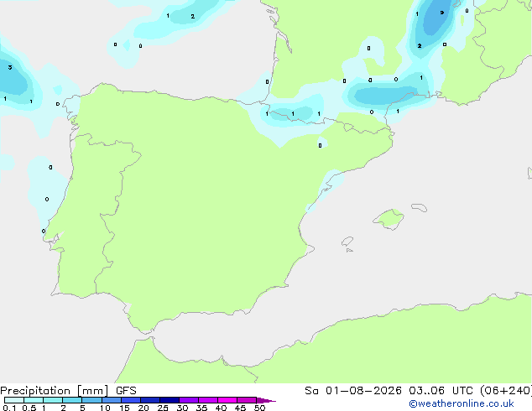
Task: Click the '0.5' legend scale label
Action: click(x=29, y=408)
